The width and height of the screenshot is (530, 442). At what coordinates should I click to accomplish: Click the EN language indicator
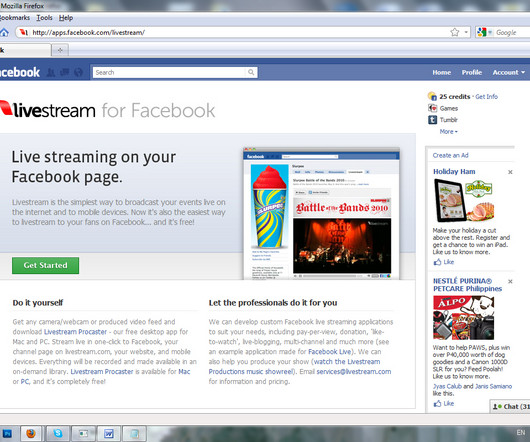(x=521, y=433)
